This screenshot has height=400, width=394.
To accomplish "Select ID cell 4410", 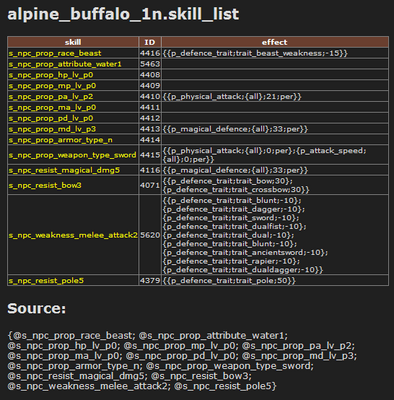I will (150, 96).
